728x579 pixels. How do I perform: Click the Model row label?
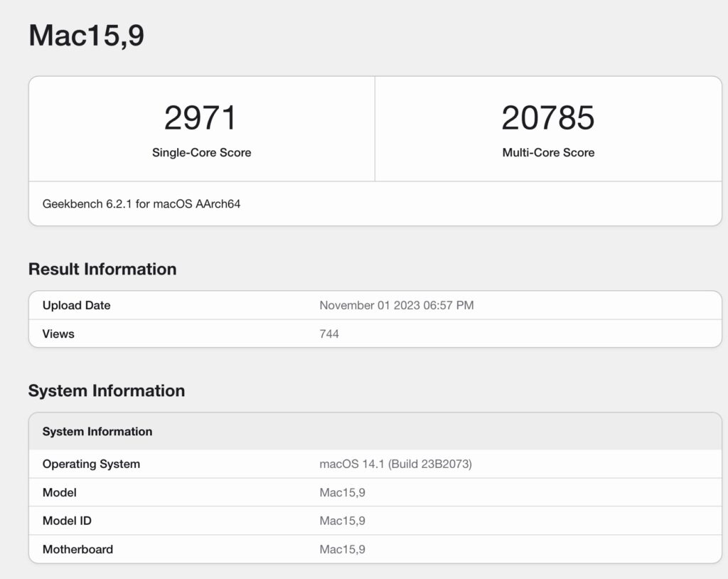[x=60, y=492]
